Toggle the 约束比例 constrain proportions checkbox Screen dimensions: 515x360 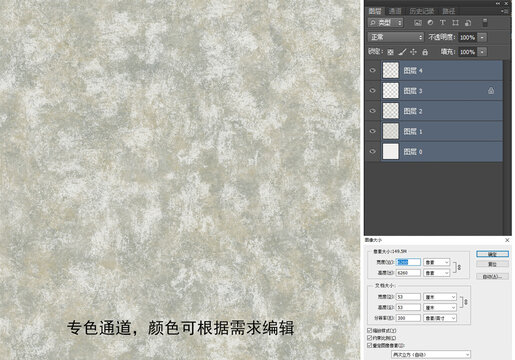(x=369, y=338)
